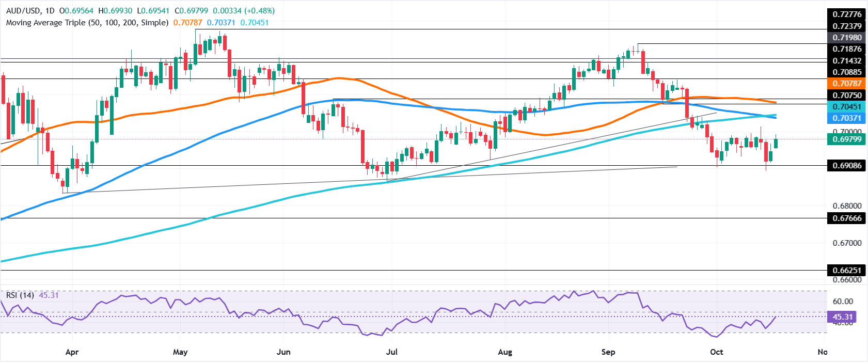
Task: Click the 0.70750 price label on axis
Action: coord(847,96)
